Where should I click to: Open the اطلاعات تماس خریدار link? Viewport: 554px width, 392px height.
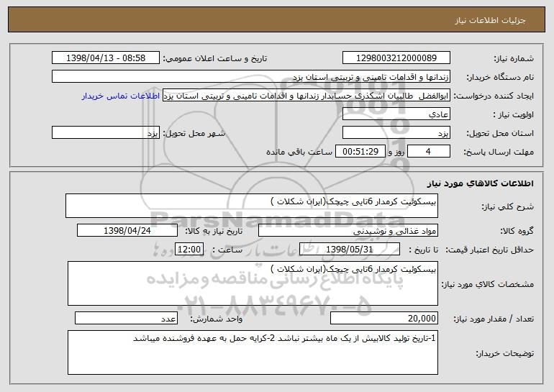121,96
